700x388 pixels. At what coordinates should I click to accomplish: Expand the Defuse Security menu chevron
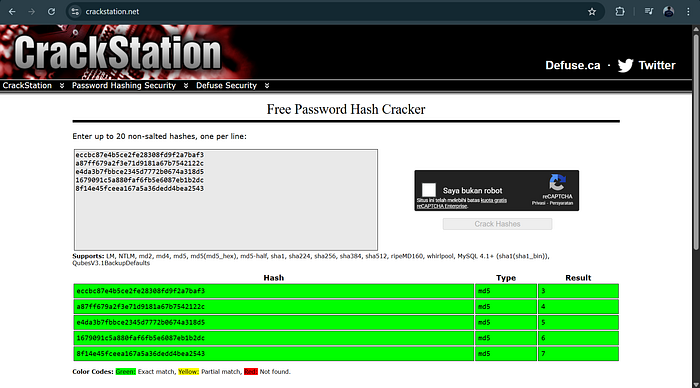click(267, 85)
